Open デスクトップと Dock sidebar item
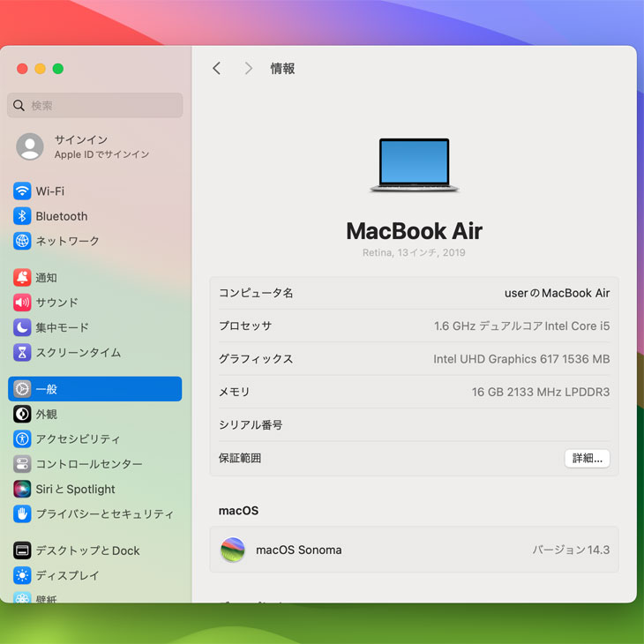 [87, 550]
